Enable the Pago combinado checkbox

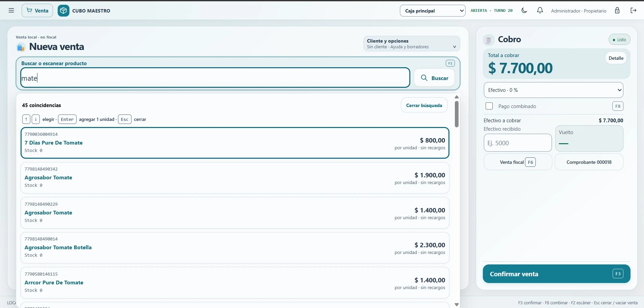tap(489, 106)
